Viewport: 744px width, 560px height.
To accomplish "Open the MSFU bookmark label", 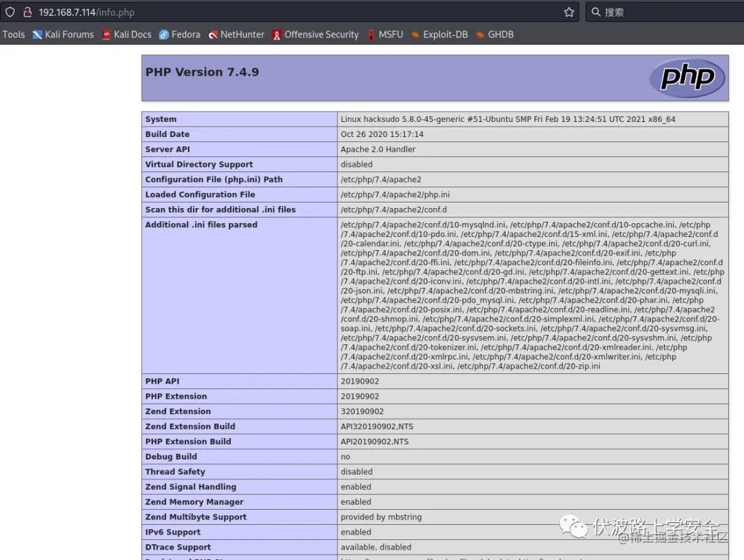I will (391, 34).
